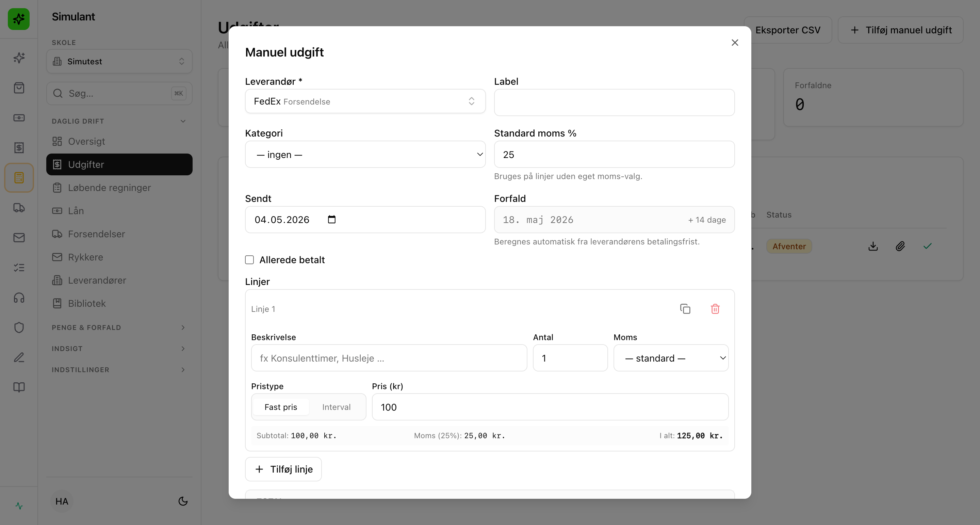
Task: Open the shield icon in the left rail
Action: (19, 328)
